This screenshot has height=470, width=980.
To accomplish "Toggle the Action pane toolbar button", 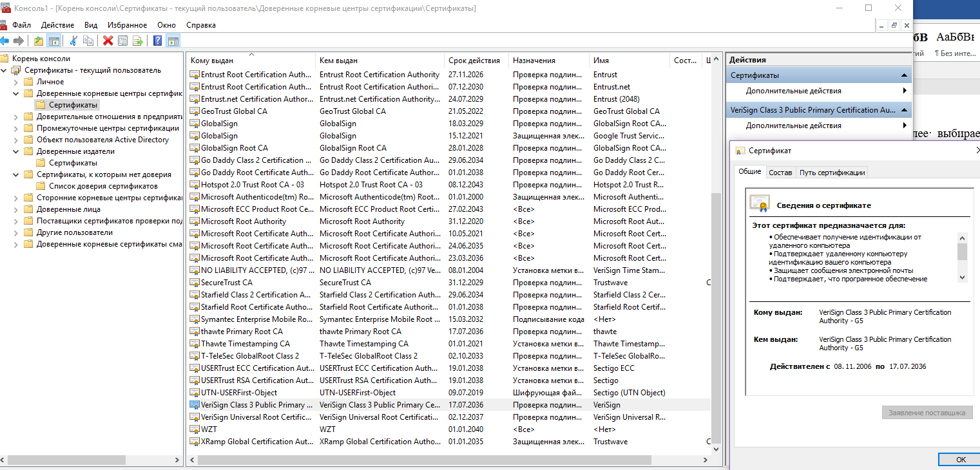I will click(x=173, y=41).
